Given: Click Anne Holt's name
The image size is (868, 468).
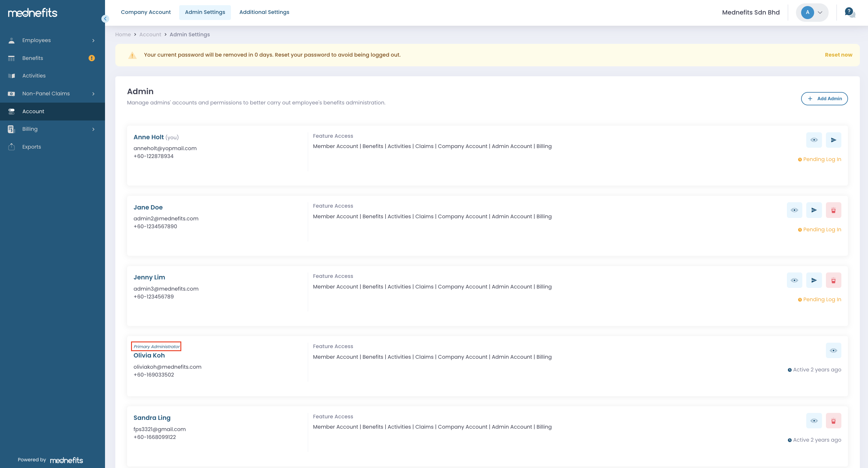Looking at the screenshot, I should (149, 137).
